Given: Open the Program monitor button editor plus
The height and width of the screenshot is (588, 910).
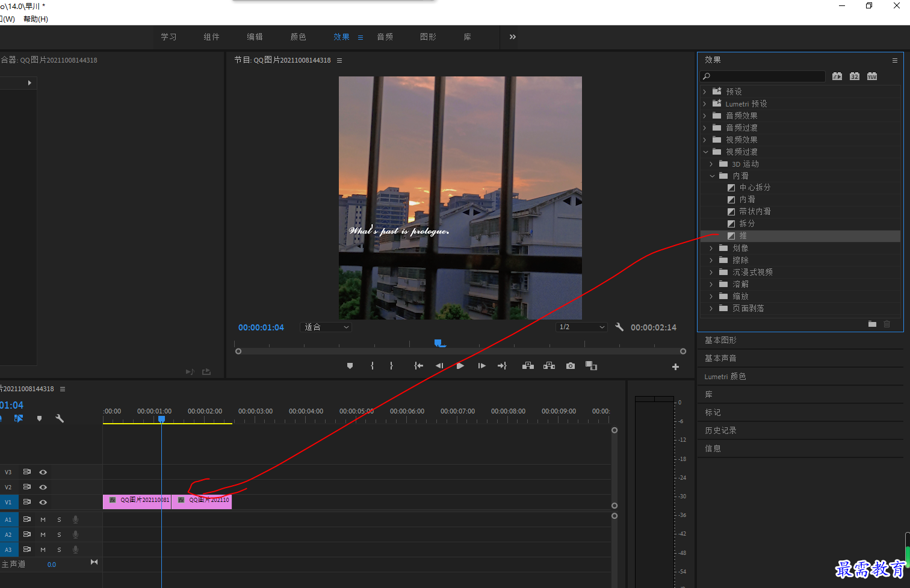Looking at the screenshot, I should 675,367.
